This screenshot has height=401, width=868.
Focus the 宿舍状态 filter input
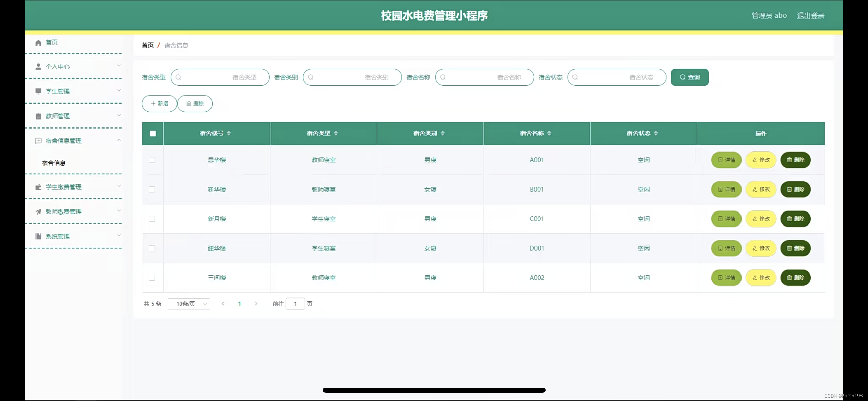[x=617, y=77]
